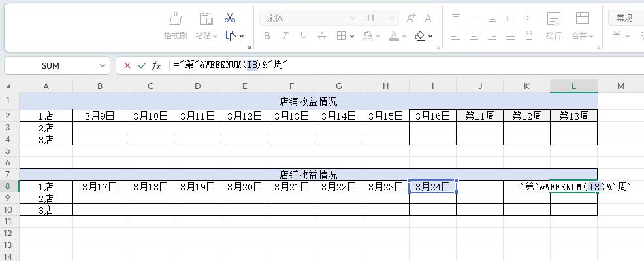The height and width of the screenshot is (261, 644).
Task: Open the alignment group dialog launcher
Action: click(x=599, y=48)
